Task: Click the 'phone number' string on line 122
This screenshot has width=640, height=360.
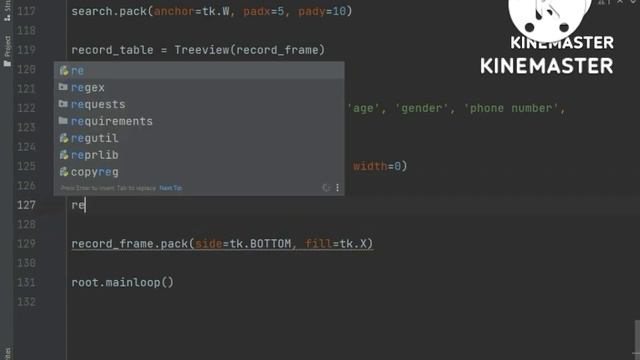Action: [x=511, y=108]
